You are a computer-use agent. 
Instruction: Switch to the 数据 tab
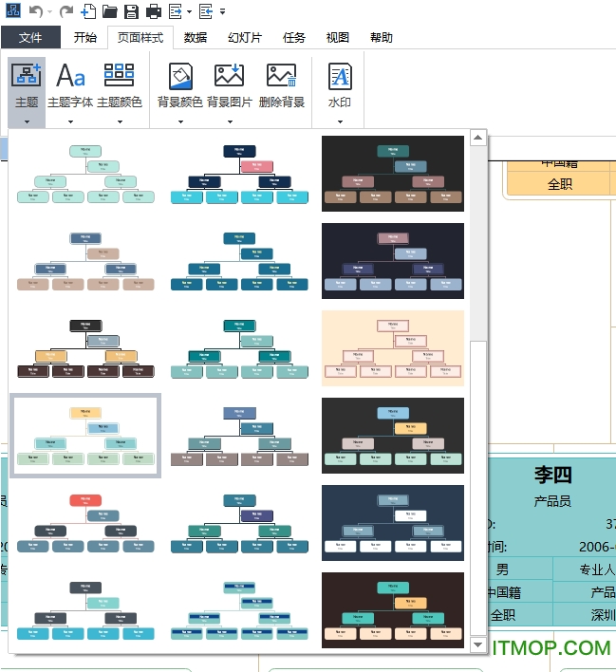click(x=196, y=38)
